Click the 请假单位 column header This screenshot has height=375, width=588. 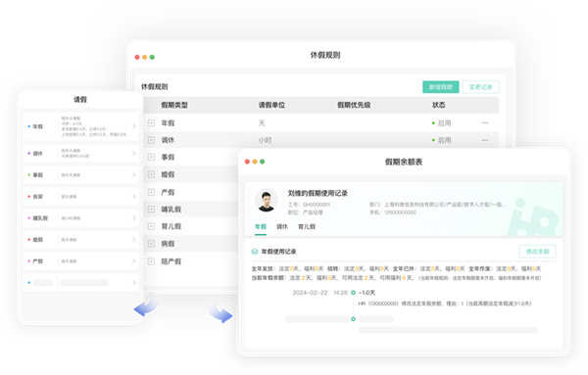point(271,105)
